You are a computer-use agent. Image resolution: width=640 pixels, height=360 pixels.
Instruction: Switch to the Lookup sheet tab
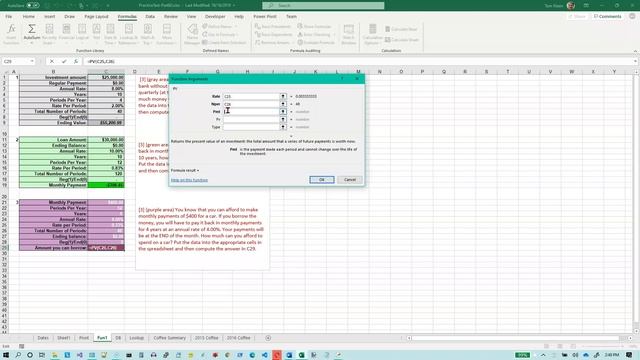point(137,338)
